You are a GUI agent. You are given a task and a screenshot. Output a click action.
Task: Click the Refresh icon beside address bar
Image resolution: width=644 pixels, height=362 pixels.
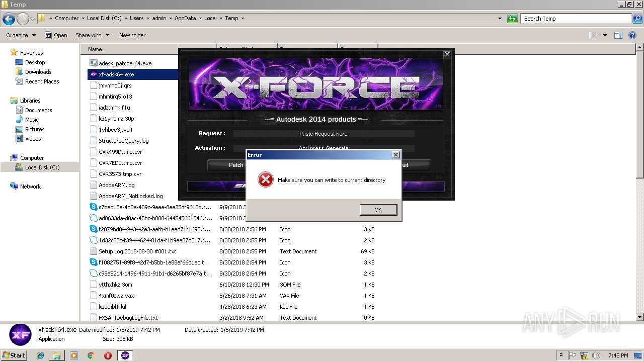pyautogui.click(x=512, y=19)
